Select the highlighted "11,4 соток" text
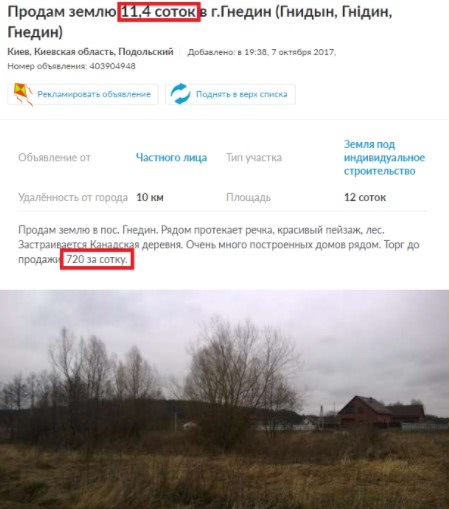 pos(159,12)
